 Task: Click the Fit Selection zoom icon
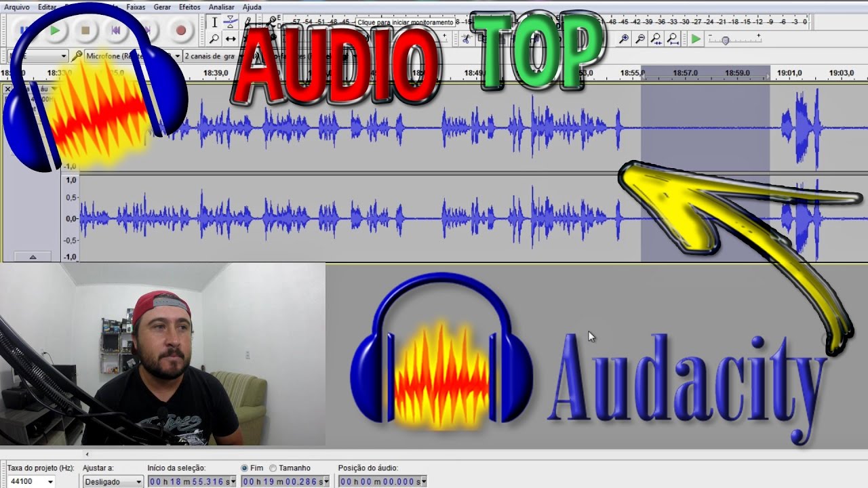click(x=656, y=39)
